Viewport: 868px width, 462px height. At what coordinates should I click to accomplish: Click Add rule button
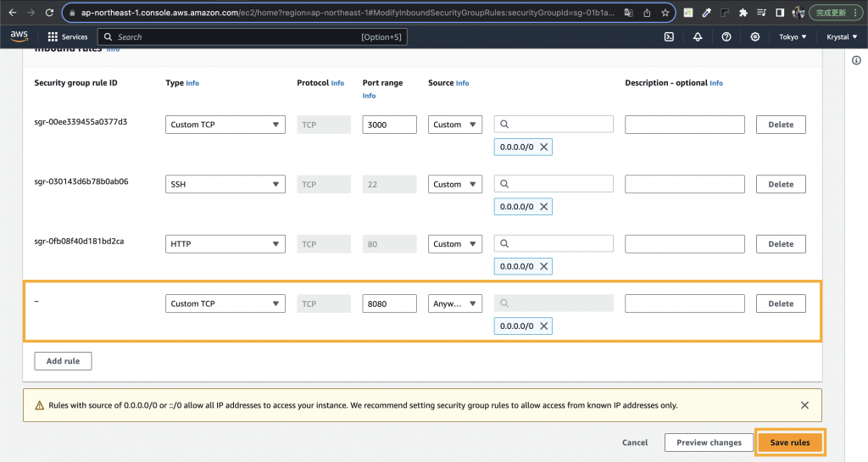pyautogui.click(x=63, y=361)
